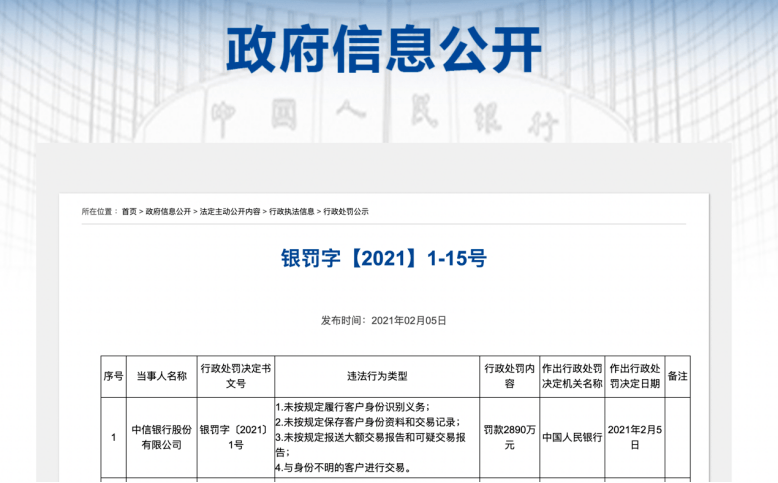
Task: Click violation line 未按规定履行客户身份识别义务
Action: pyautogui.click(x=353, y=407)
